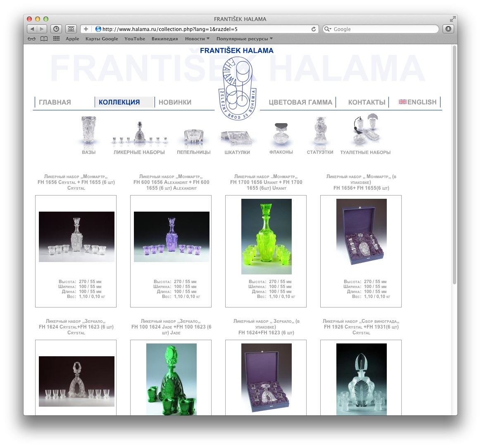
Task: Open Монмартр Alexandrit purple set photo
Action: pos(172,236)
